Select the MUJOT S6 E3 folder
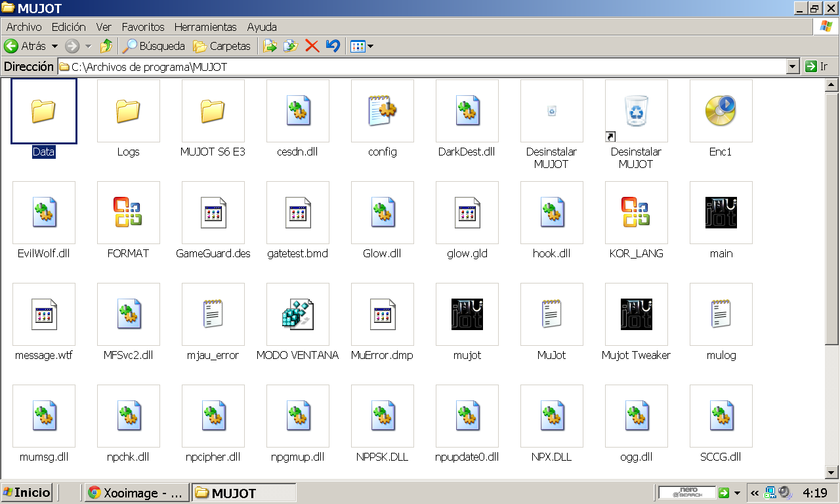Screen dimensions: 840x504 (213, 111)
